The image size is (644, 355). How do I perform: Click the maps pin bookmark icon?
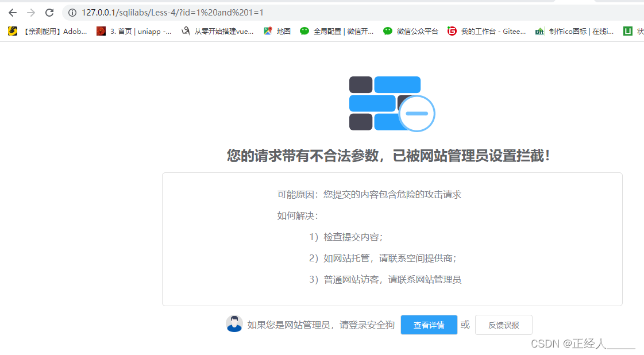tap(268, 31)
